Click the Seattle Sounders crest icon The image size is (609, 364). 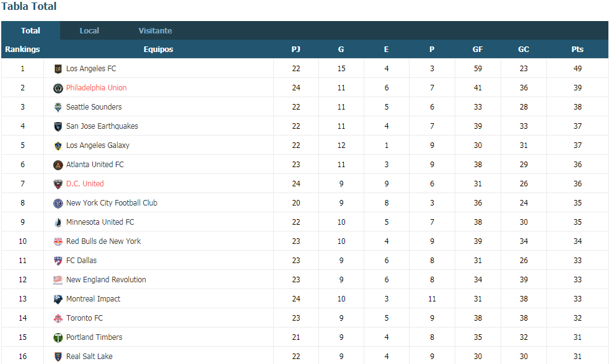click(x=58, y=108)
